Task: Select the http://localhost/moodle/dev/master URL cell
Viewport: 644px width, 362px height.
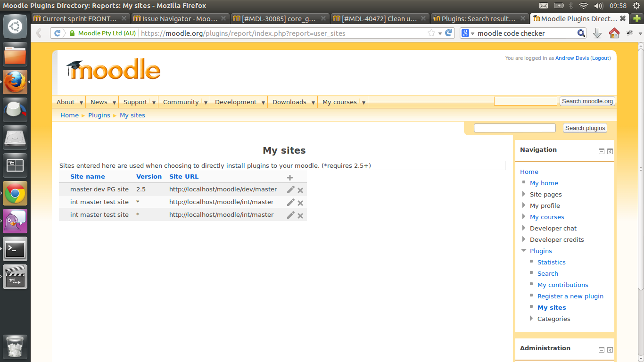Action: tap(223, 189)
